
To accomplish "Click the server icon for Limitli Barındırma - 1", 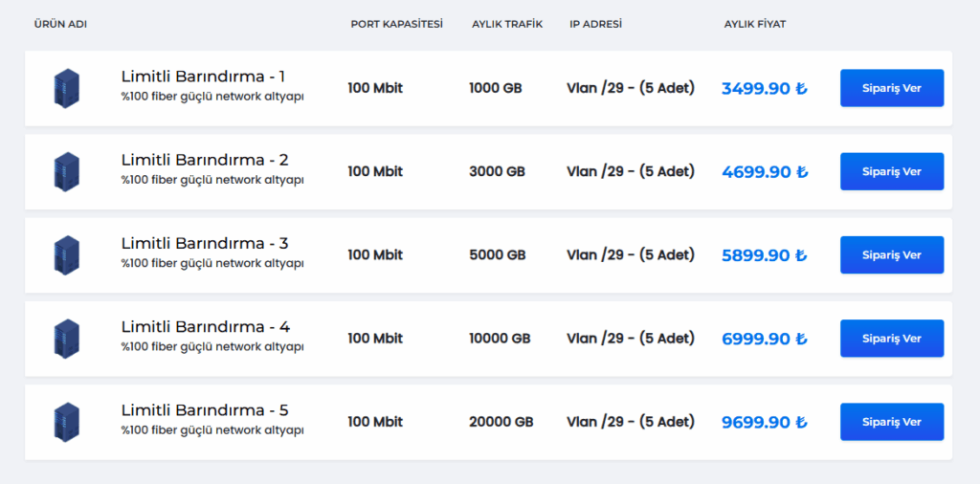I will click(x=67, y=88).
